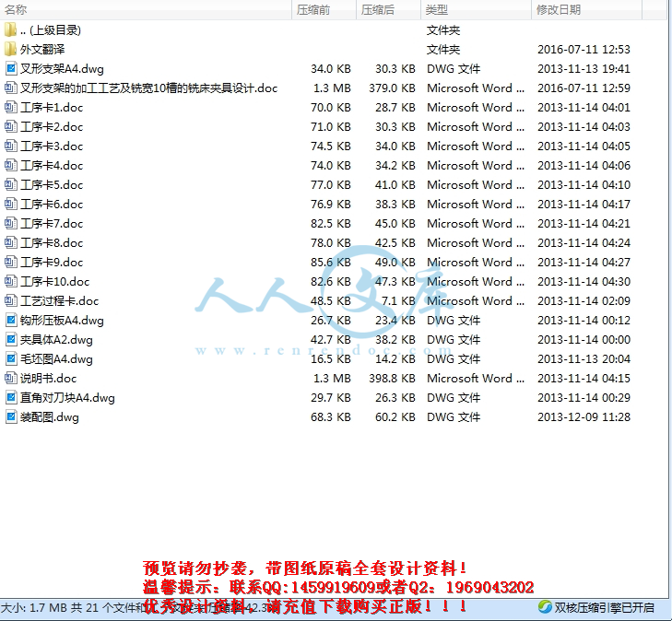Click the Word icon of 工序卡7.doc

(11, 223)
